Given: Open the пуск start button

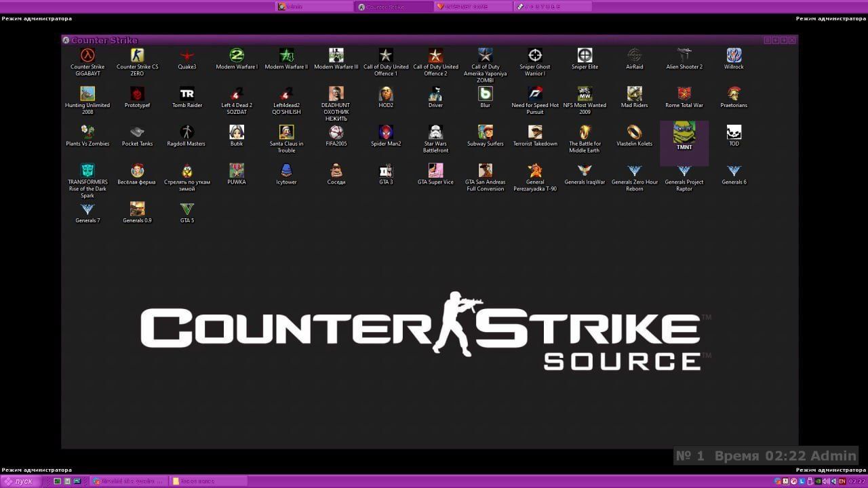Looking at the screenshot, I should pos(20,481).
